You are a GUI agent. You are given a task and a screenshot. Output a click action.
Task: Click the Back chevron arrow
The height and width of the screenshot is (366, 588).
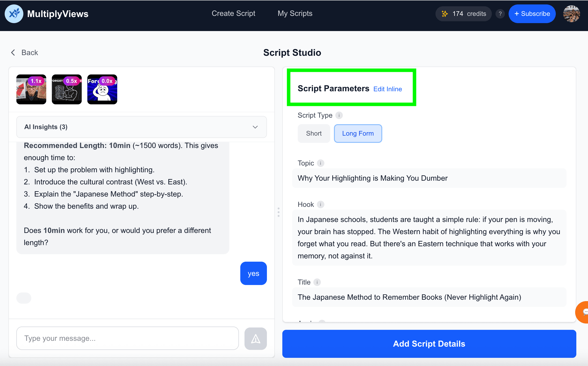point(13,53)
